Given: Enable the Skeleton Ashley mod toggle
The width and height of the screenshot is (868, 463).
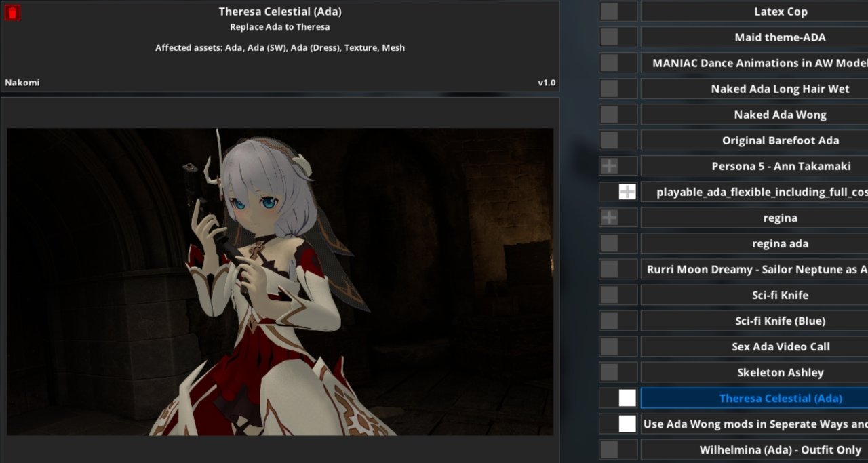Looking at the screenshot, I should point(618,372).
